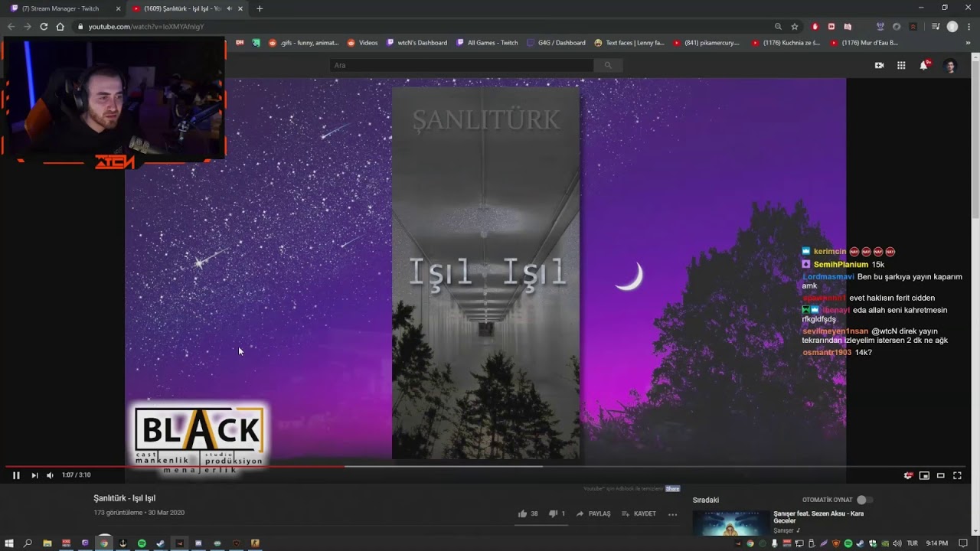Open video player settings gear

click(x=908, y=475)
